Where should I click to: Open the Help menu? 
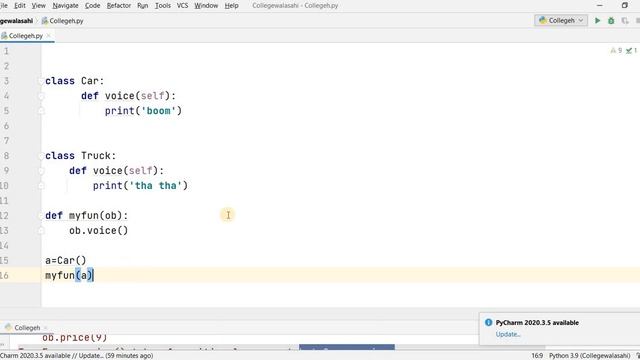[231, 6]
